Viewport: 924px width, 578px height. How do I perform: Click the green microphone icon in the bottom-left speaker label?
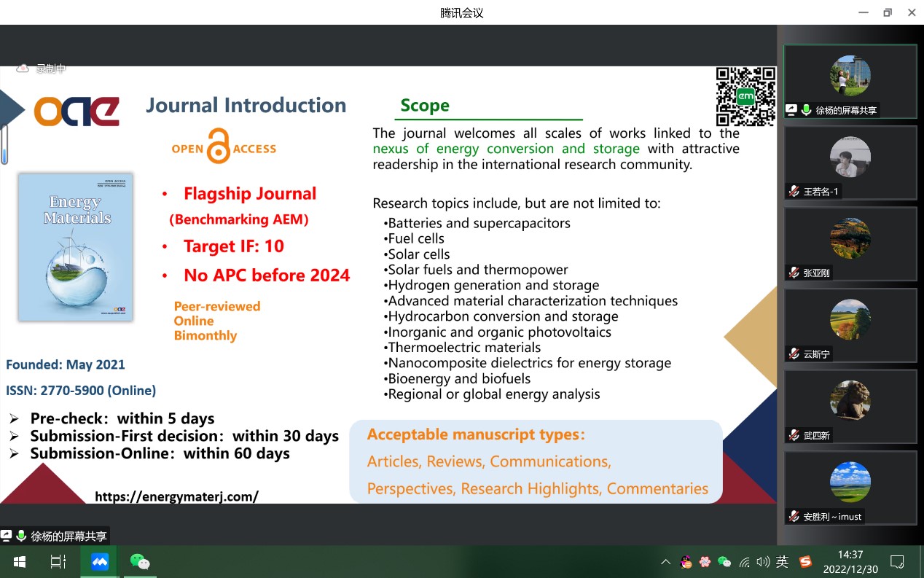click(21, 536)
